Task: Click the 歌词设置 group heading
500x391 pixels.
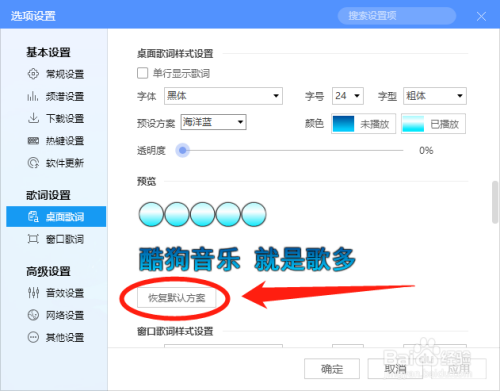Action: (48, 195)
